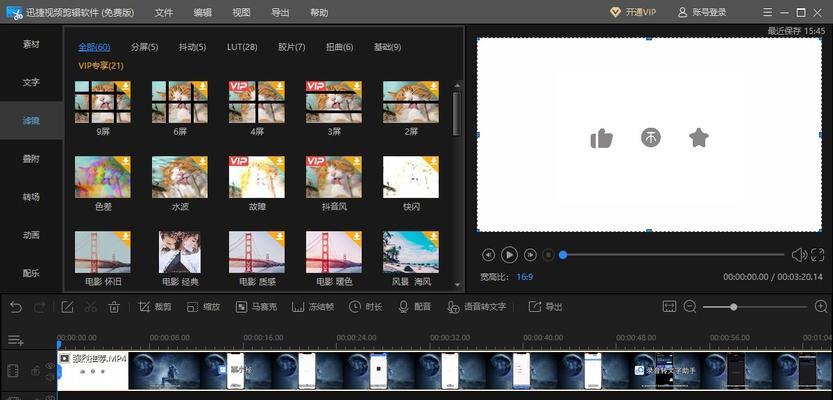Enter fullscreen preview mode
Image resolution: width=833 pixels, height=400 pixels.
pos(817,255)
